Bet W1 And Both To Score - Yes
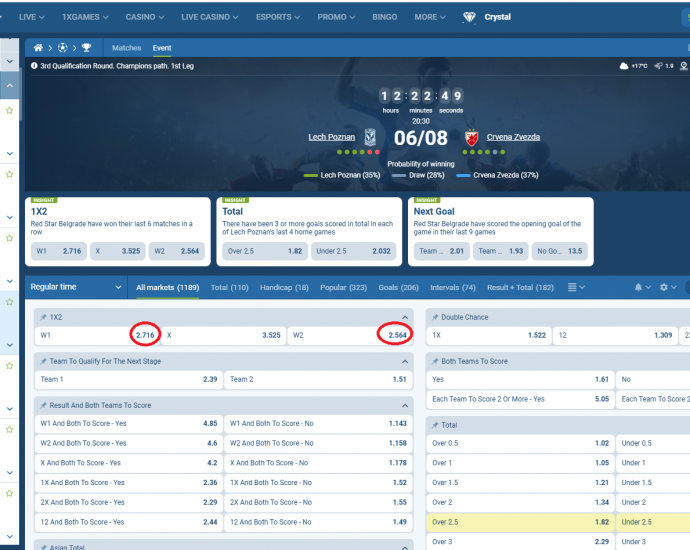 pos(129,423)
